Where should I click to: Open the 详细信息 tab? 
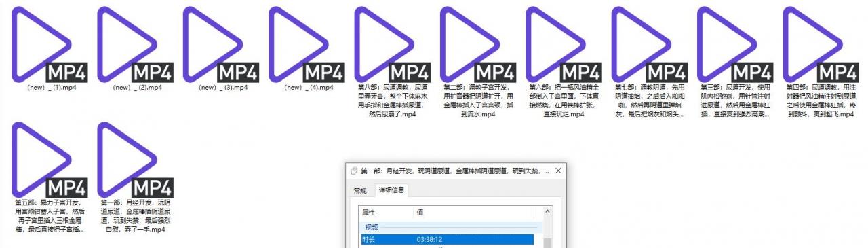(x=391, y=190)
